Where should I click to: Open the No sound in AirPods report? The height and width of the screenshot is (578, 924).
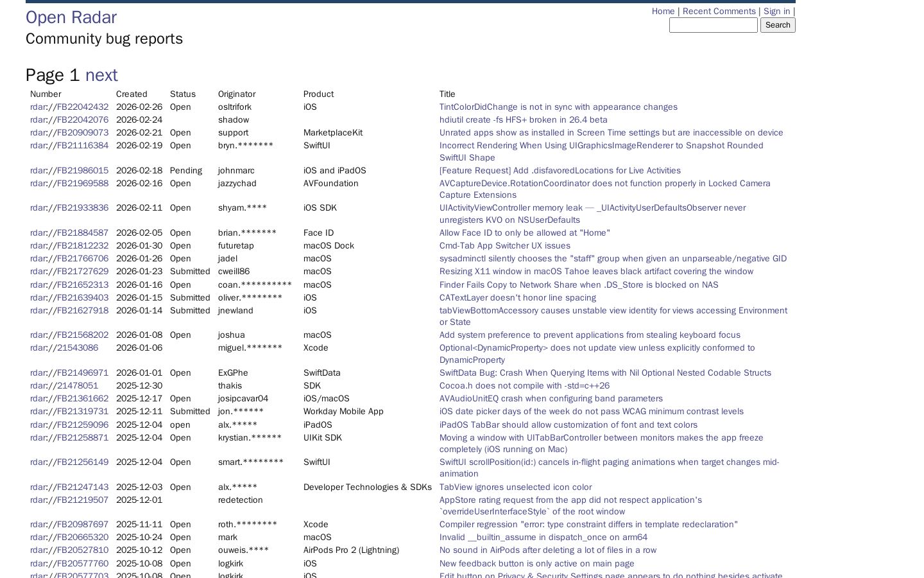click(548, 550)
